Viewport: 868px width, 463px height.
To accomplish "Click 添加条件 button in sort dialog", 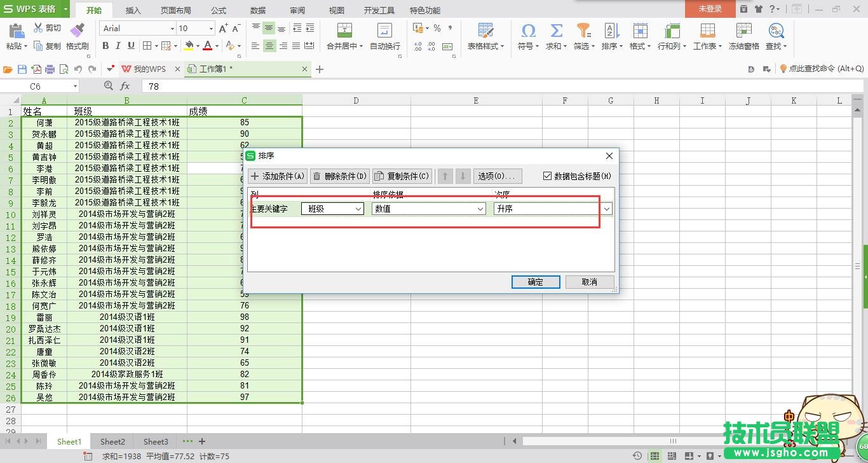I will coord(277,176).
